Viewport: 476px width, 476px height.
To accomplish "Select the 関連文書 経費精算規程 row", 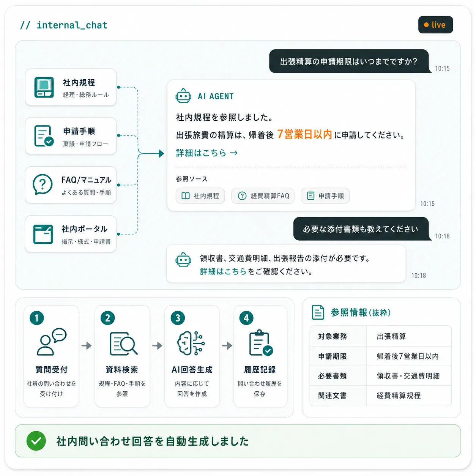I will point(380,396).
